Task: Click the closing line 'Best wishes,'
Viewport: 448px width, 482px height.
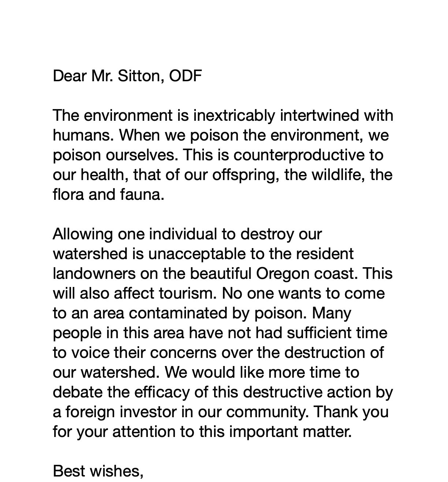Action: [x=98, y=471]
